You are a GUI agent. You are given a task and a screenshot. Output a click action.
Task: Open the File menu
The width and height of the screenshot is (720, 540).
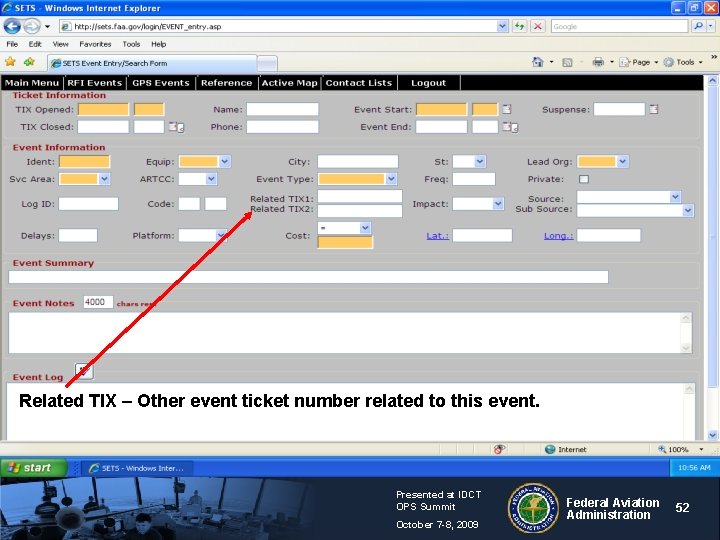point(12,44)
